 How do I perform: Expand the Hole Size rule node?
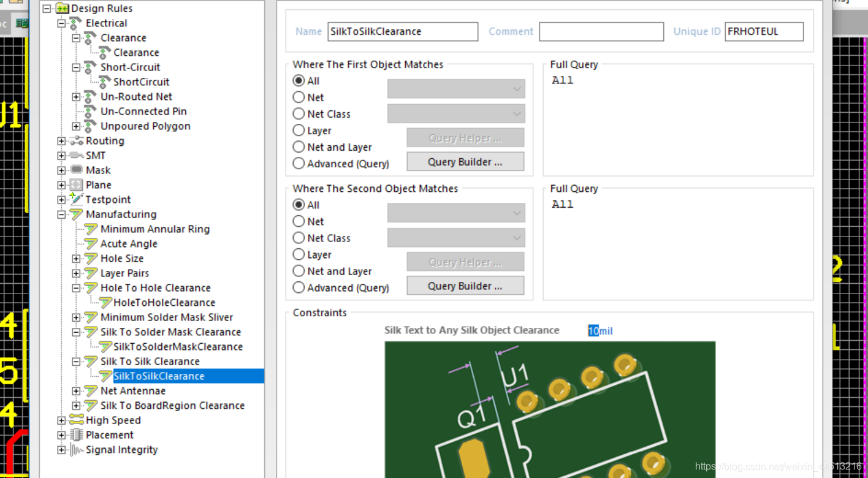point(76,259)
